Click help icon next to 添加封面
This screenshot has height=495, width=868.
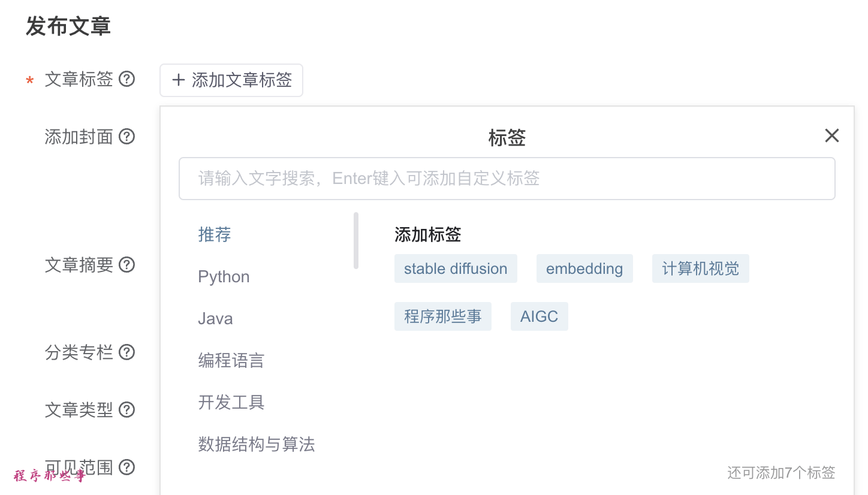[126, 137]
